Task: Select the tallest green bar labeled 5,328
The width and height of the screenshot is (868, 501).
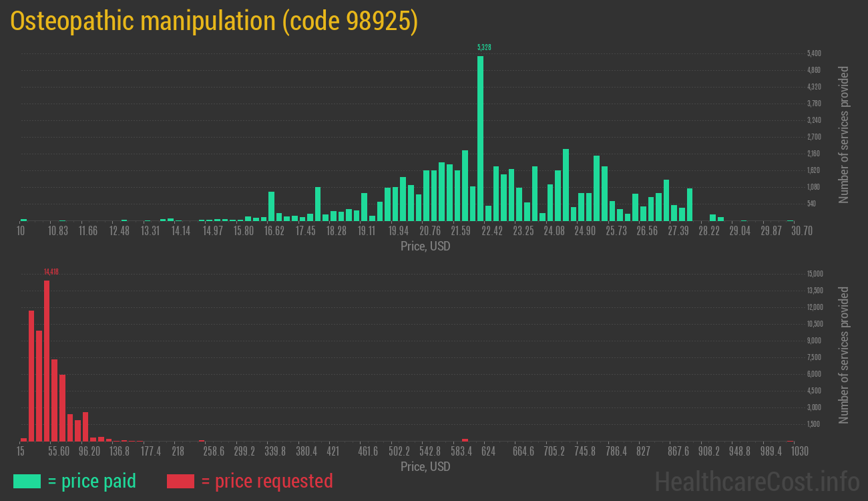Action: coord(480,138)
